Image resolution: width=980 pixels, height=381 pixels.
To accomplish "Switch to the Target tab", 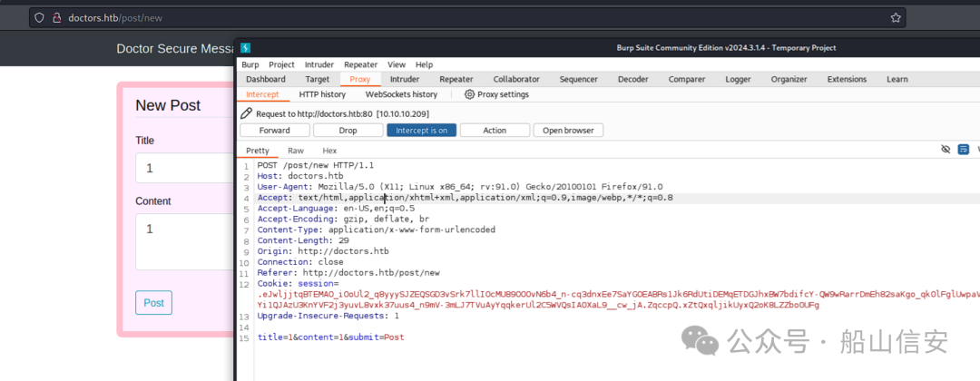I will tap(318, 79).
